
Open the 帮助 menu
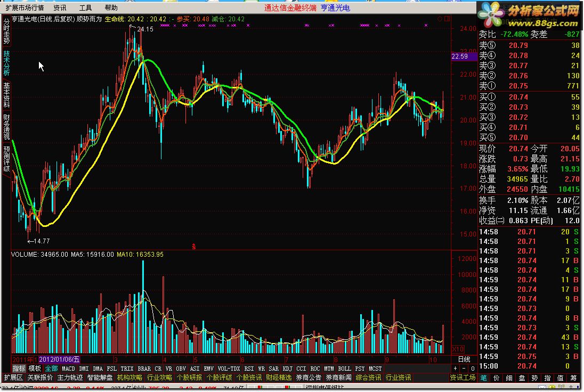(111, 8)
